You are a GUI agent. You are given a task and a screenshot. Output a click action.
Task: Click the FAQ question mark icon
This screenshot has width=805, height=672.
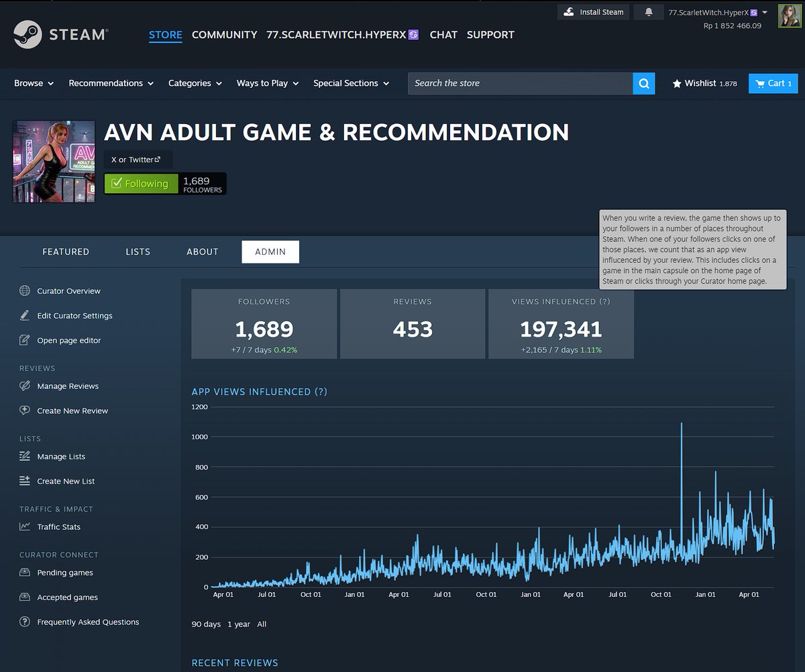point(25,622)
